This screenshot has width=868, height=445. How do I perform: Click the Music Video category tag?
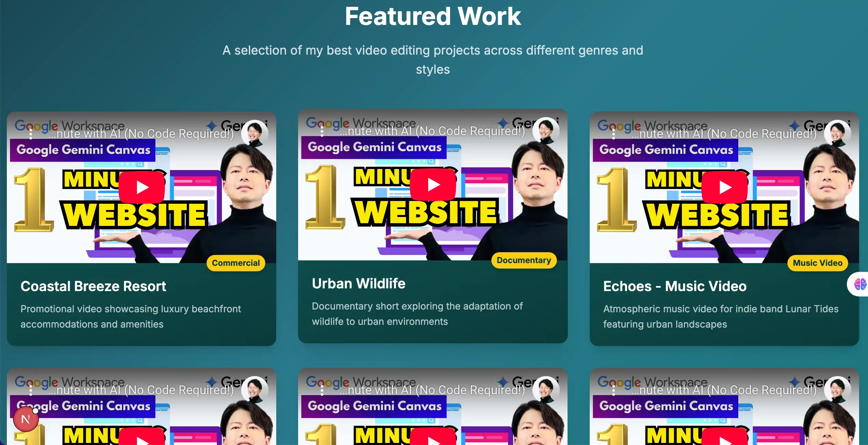(817, 263)
